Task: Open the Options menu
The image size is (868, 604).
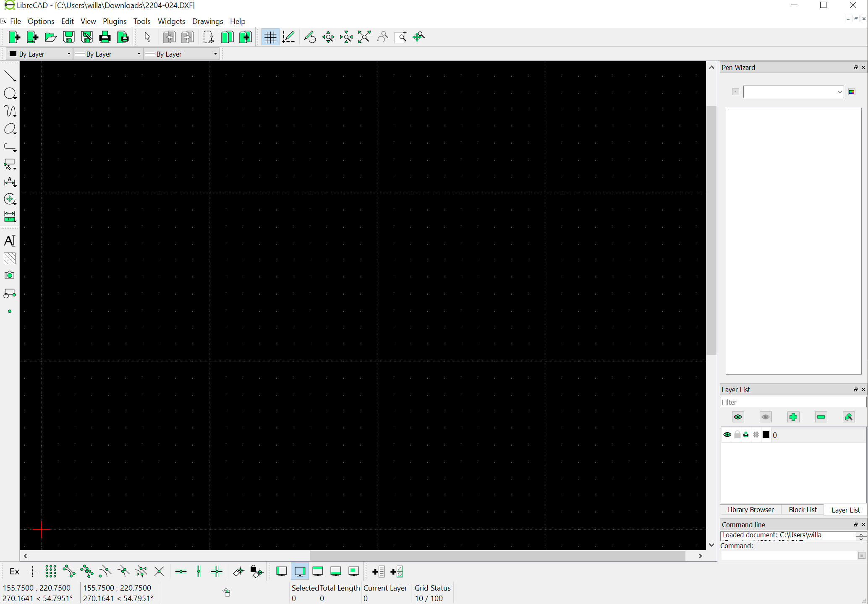Action: 41,21
